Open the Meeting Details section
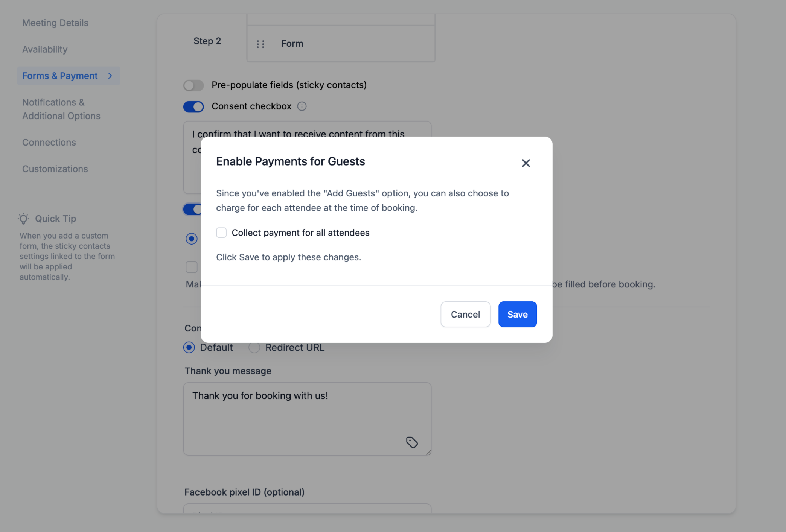The width and height of the screenshot is (786, 532). (55, 23)
